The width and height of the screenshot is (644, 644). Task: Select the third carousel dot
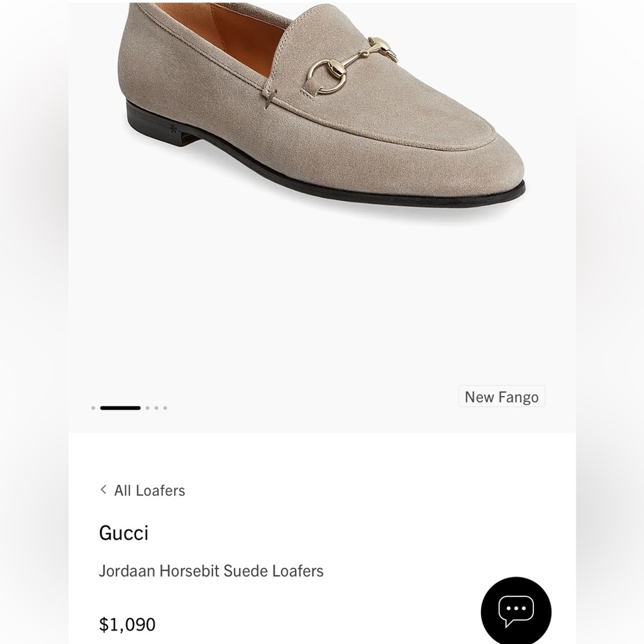[x=147, y=408]
